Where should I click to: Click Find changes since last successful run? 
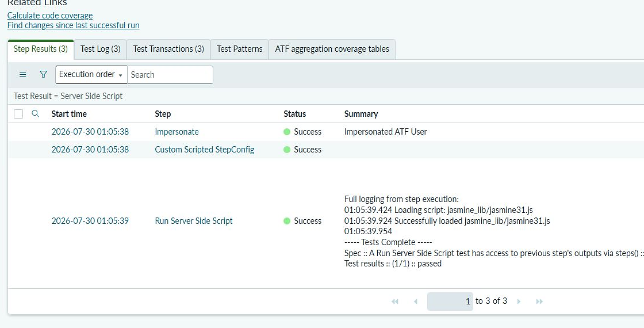[x=74, y=25]
